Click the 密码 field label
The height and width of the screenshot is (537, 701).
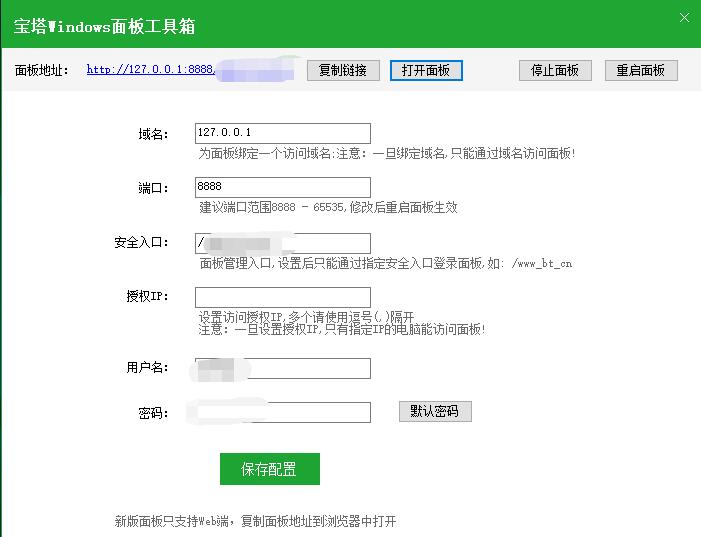coord(153,413)
